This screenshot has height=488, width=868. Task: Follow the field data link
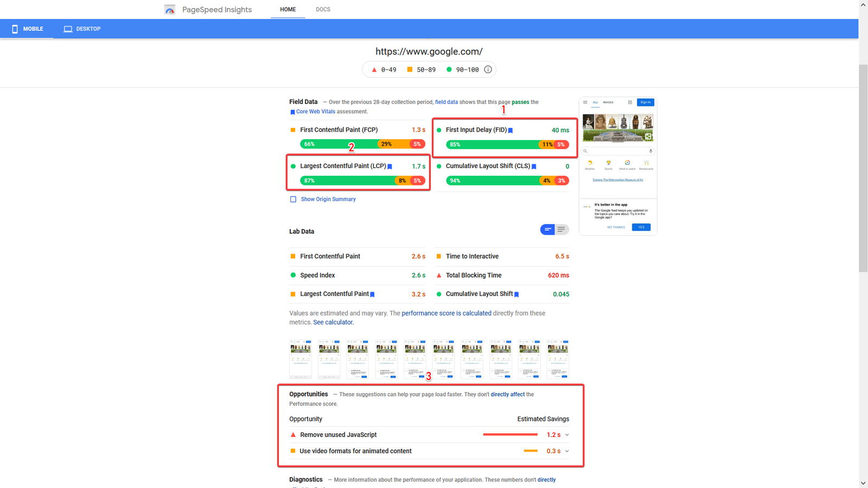pyautogui.click(x=446, y=102)
